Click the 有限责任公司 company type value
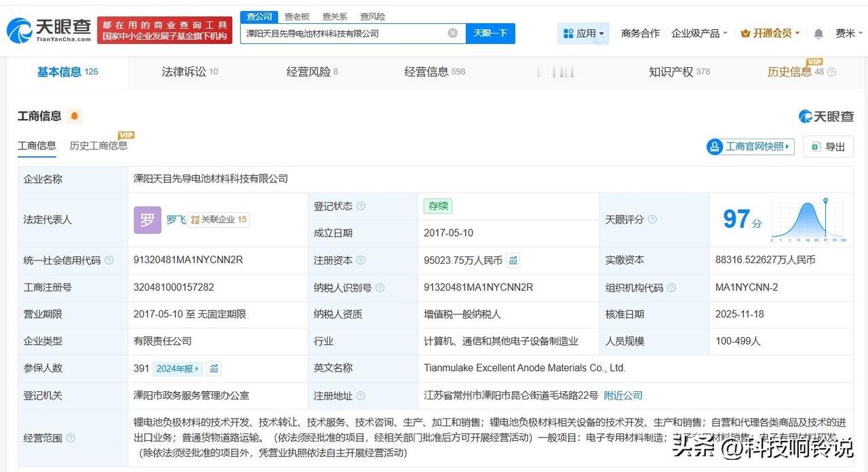868x472 pixels. (163, 342)
